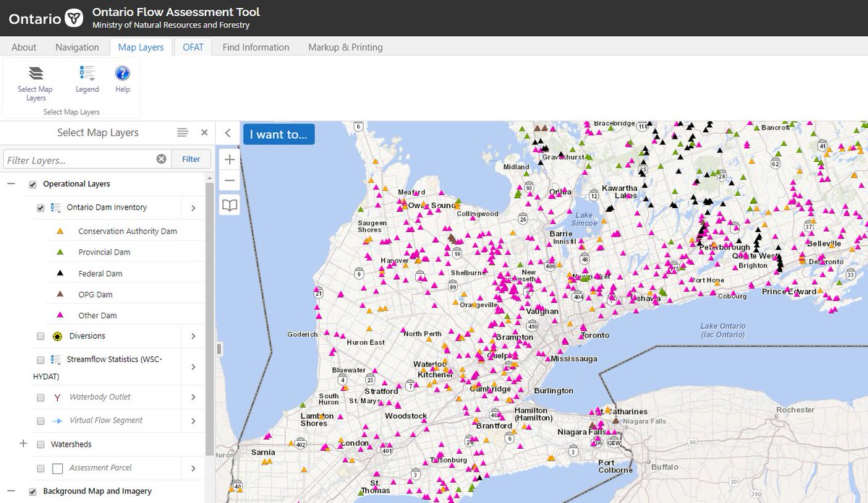Open the Find Information tab
This screenshot has width=868, height=503.
coord(256,47)
